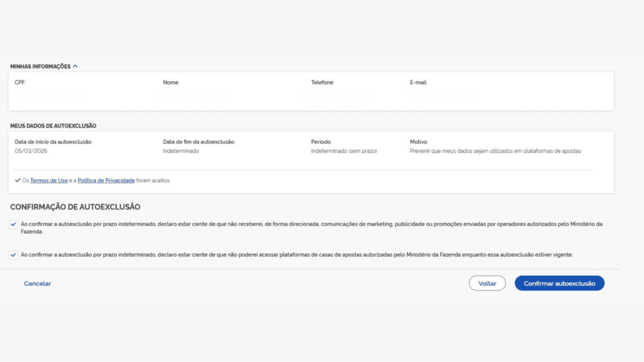Click the accepted-terms checkmark icon
This screenshot has width=644, height=362.
18,180
